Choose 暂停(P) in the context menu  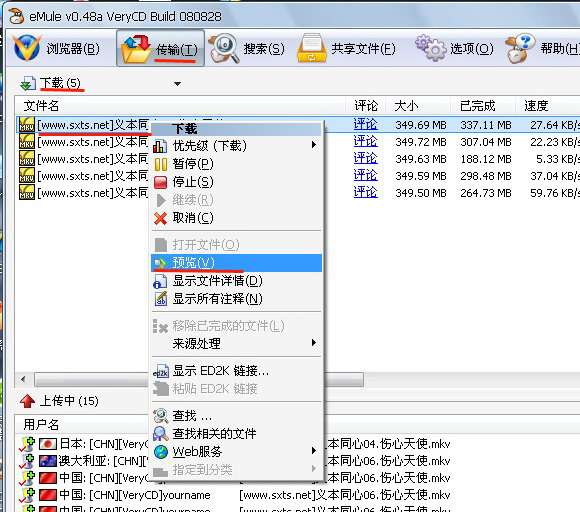236,164
